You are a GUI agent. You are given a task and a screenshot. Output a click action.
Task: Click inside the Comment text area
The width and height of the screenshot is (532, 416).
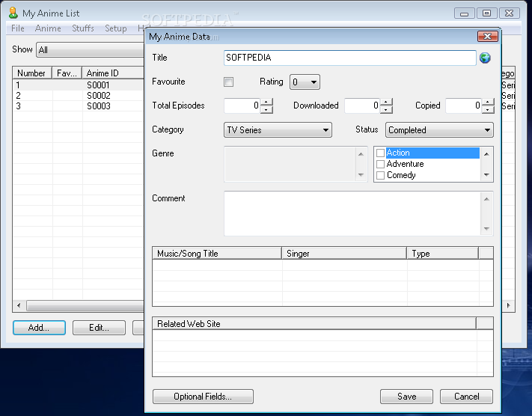tap(352, 213)
